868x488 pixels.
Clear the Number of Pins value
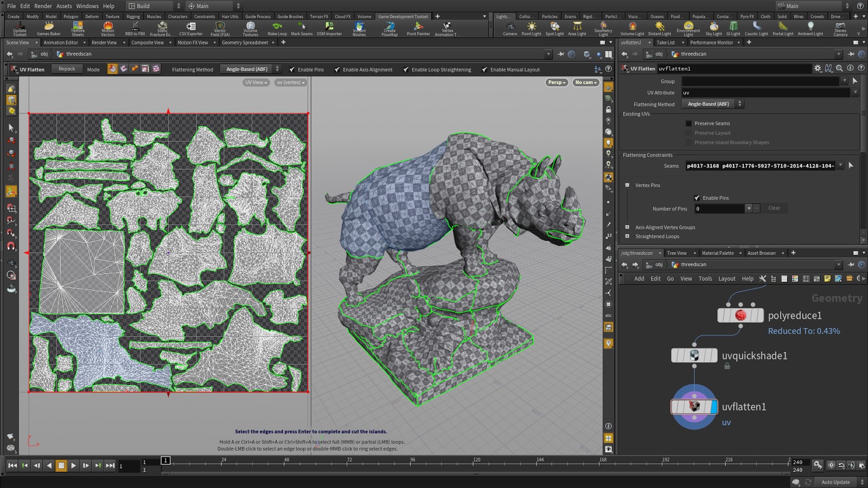click(774, 208)
